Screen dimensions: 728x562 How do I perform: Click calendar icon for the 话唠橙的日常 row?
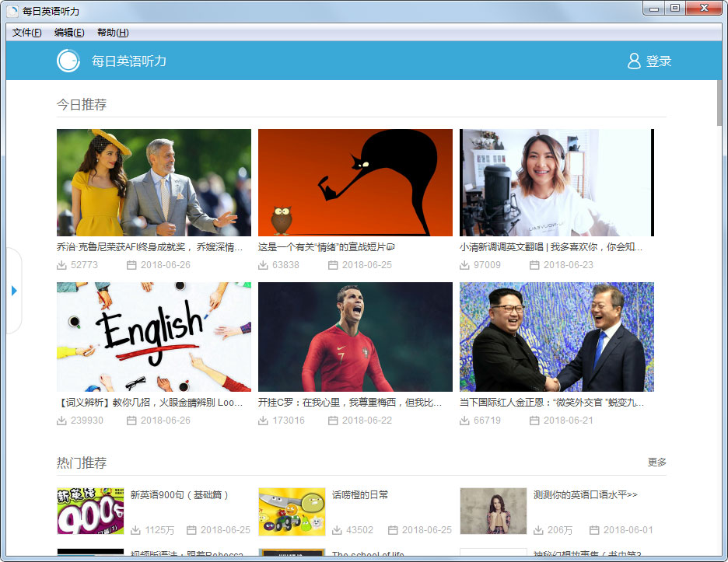tap(393, 530)
